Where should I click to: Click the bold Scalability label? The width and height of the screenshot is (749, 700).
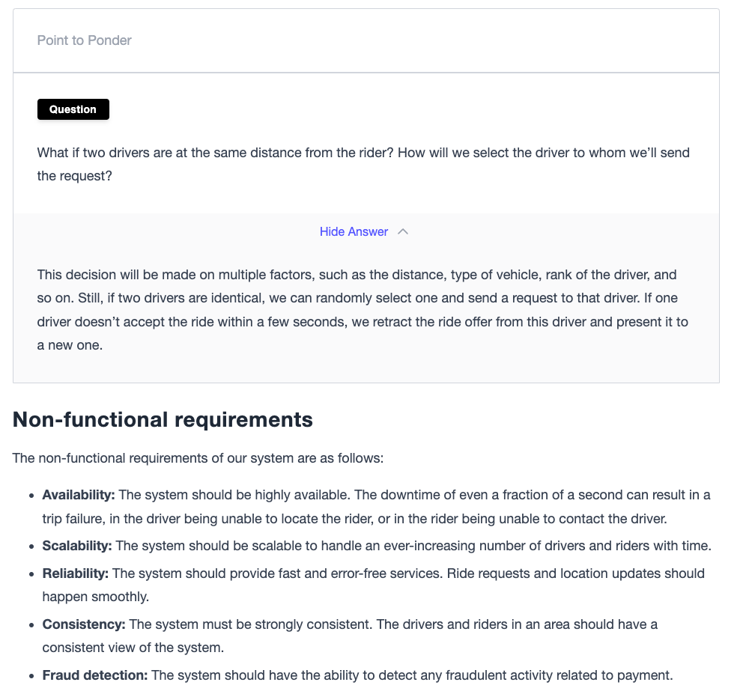click(x=77, y=546)
